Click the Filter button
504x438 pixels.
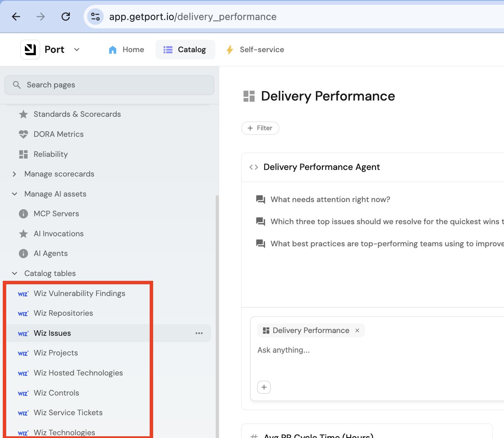click(x=260, y=128)
